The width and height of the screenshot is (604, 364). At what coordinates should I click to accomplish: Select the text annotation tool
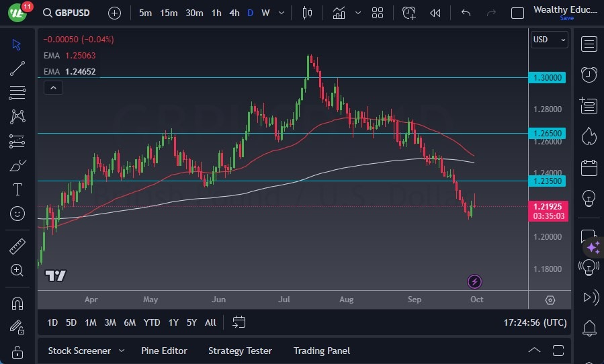[17, 189]
